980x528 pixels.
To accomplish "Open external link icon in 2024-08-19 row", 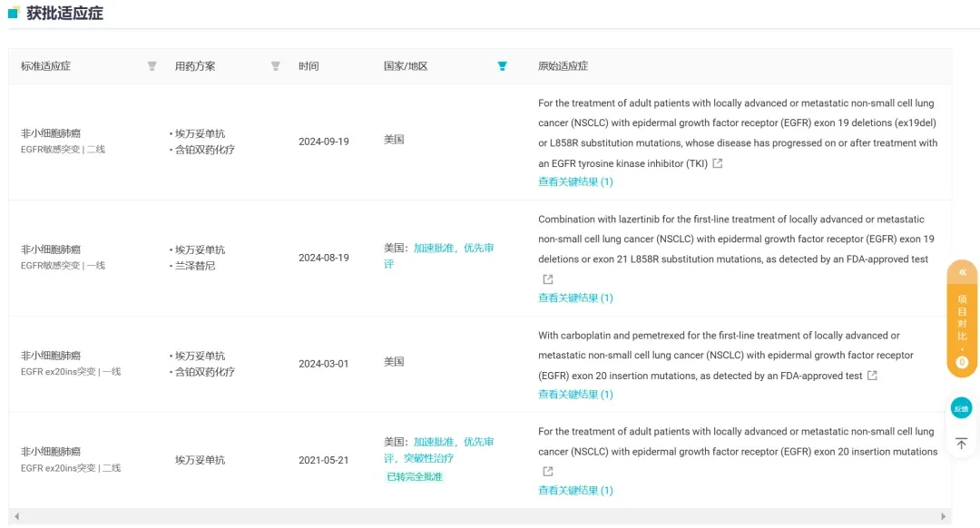I will 548,279.
